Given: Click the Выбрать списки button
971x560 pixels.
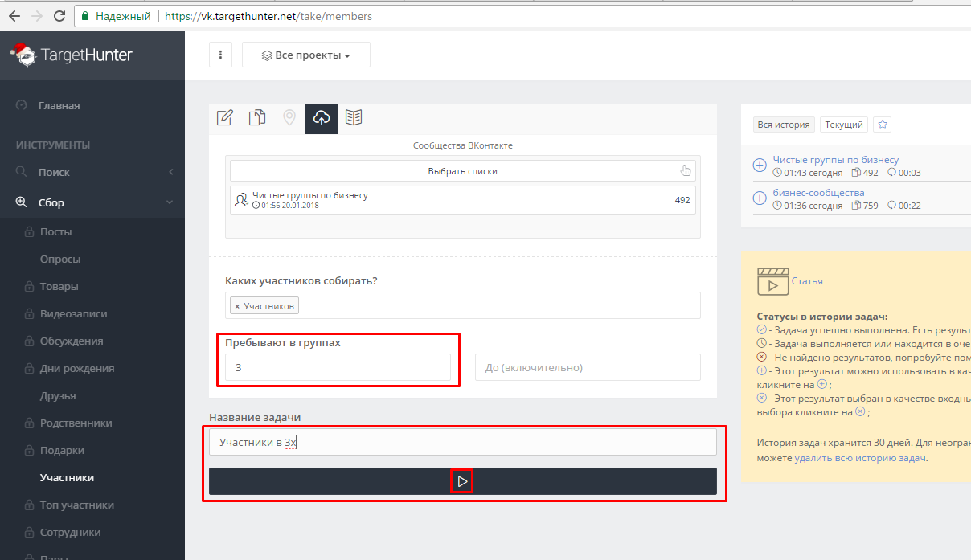Looking at the screenshot, I should [x=462, y=171].
